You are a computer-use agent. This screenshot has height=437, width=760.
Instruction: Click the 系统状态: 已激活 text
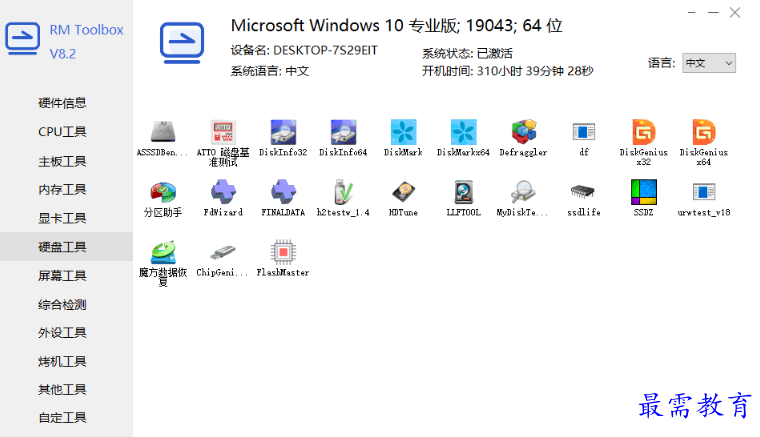(x=467, y=53)
